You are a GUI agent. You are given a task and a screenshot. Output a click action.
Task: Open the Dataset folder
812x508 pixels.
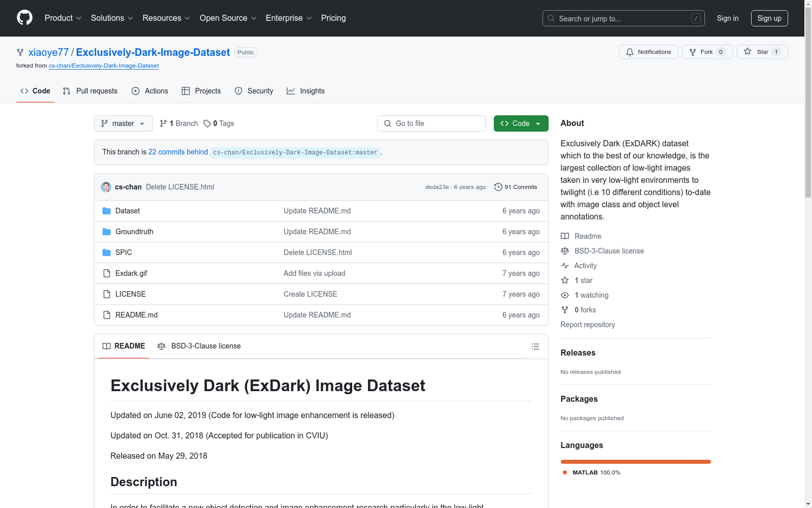(x=127, y=211)
